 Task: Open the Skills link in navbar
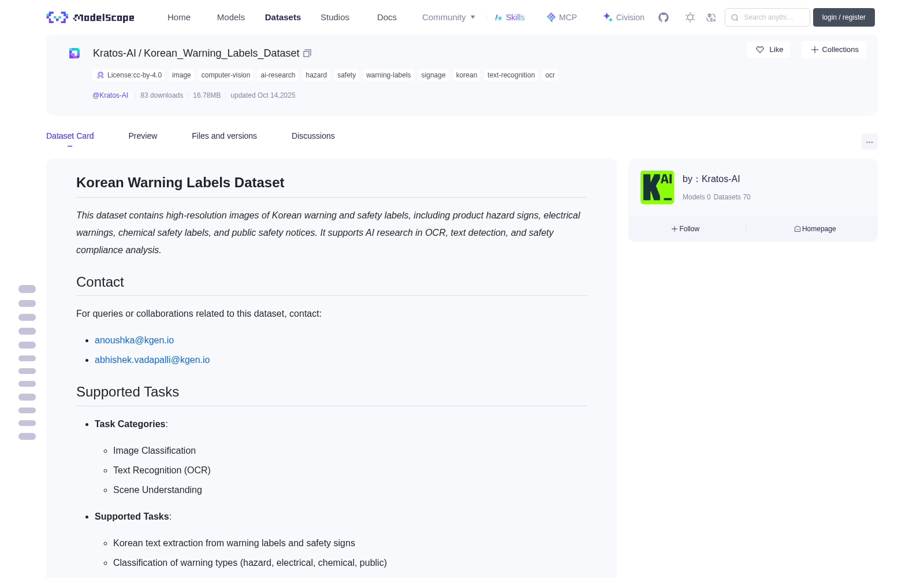509,17
